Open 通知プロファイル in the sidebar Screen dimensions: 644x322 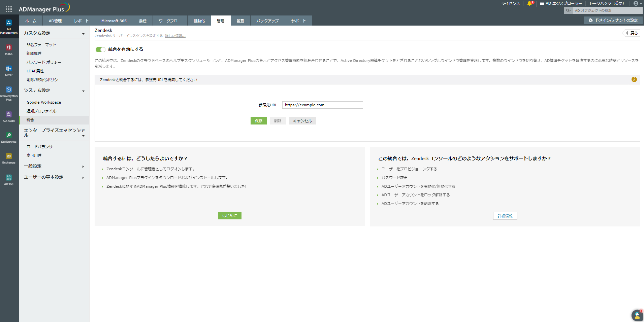[41, 111]
